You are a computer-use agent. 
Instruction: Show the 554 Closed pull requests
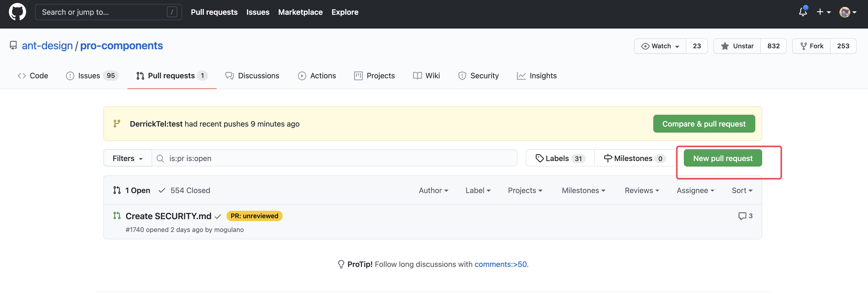tap(184, 191)
